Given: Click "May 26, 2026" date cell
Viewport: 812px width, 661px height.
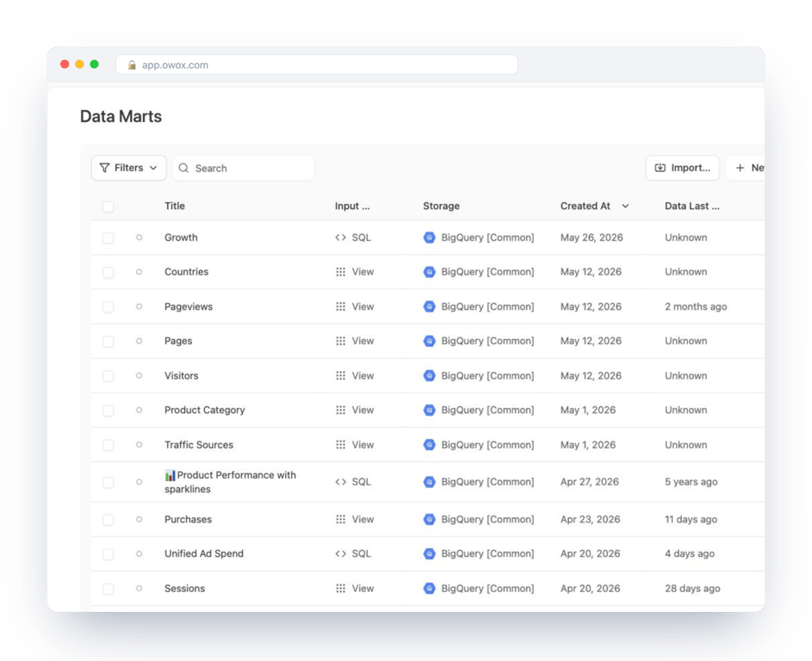Looking at the screenshot, I should click(592, 238).
